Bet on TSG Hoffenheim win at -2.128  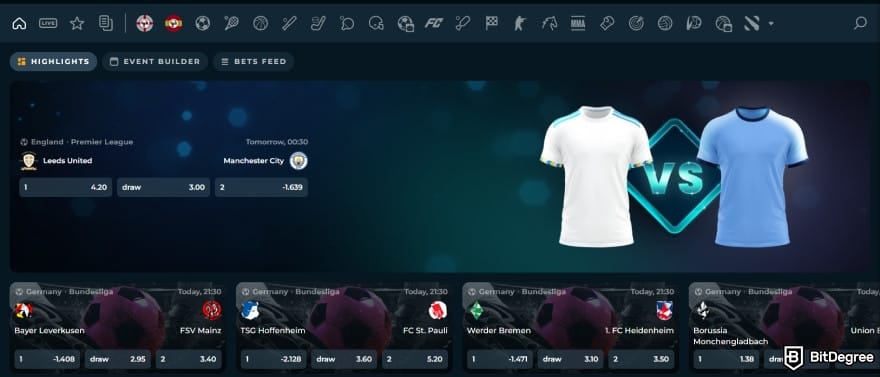(273, 359)
